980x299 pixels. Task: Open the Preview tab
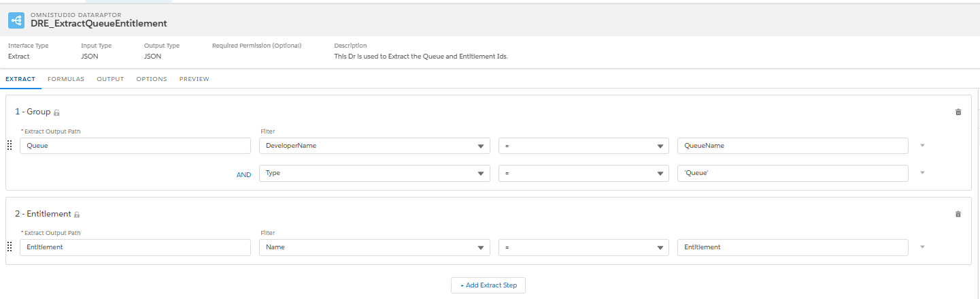pyautogui.click(x=195, y=79)
